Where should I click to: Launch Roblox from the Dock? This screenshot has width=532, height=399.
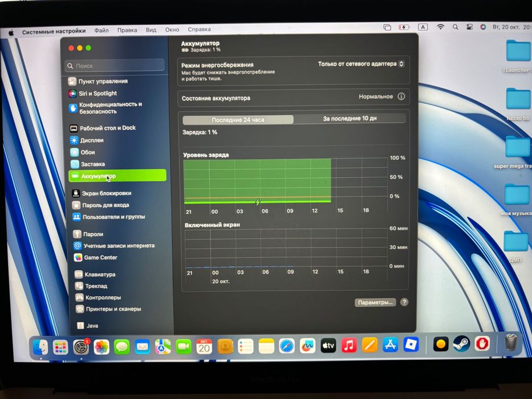411,345
